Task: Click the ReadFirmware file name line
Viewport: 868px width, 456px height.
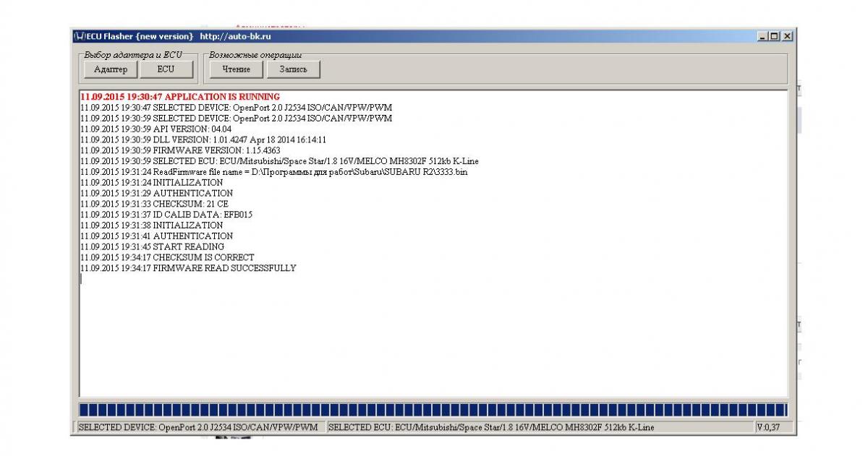Action: click(274, 172)
